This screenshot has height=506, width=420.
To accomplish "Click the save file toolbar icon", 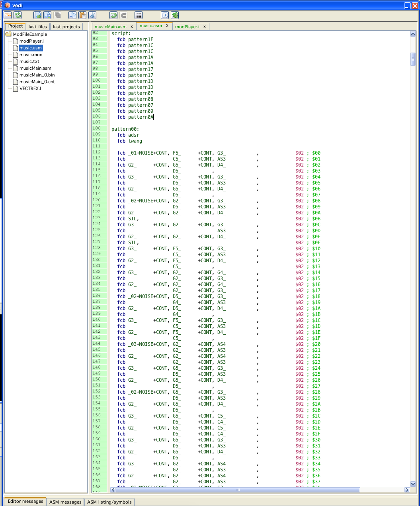I will tap(38, 15).
